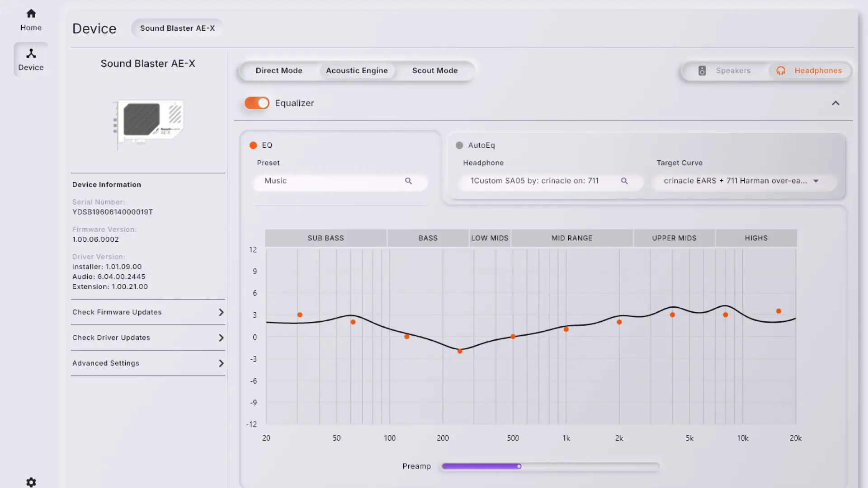Screen dimensions: 868x488
Task: Select the AutoEq radio button
Action: click(x=459, y=145)
